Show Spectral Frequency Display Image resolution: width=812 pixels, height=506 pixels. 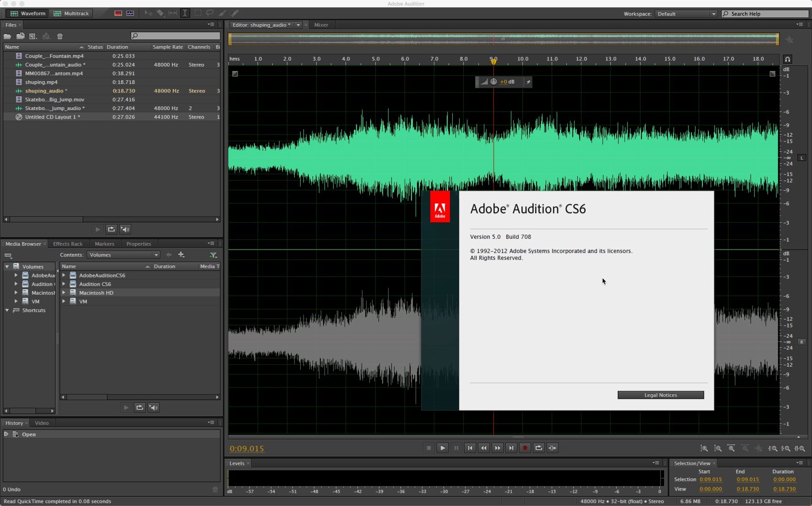pos(118,13)
